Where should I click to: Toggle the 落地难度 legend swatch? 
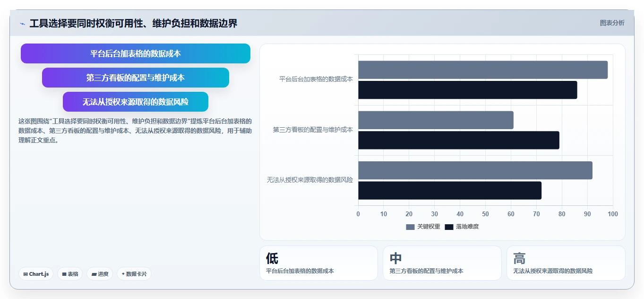pyautogui.click(x=449, y=227)
